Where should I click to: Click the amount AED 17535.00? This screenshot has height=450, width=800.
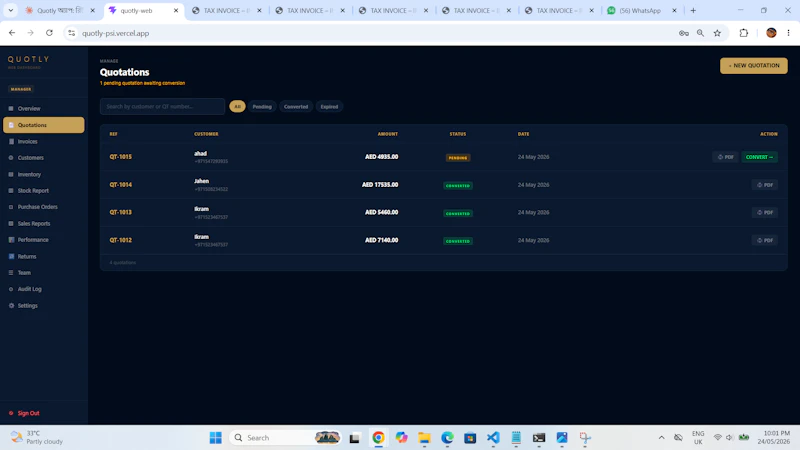click(x=380, y=185)
